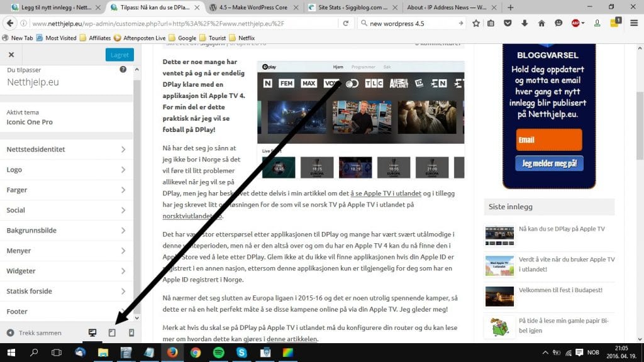Open the Widgeter panel
The height and width of the screenshot is (362, 644).
tap(66, 271)
